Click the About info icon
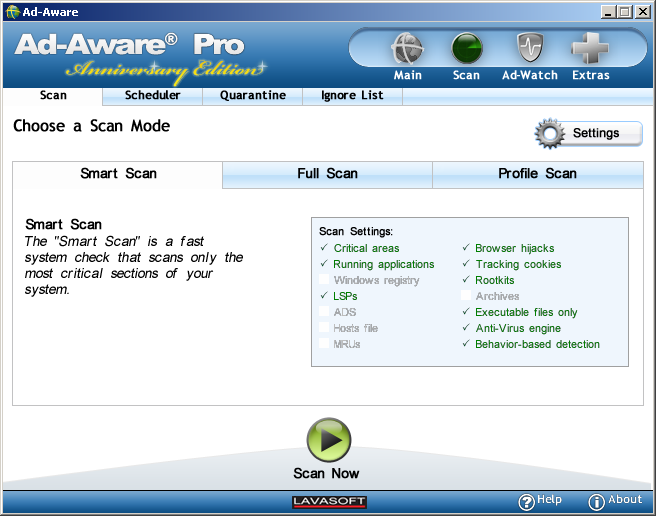 pos(596,501)
